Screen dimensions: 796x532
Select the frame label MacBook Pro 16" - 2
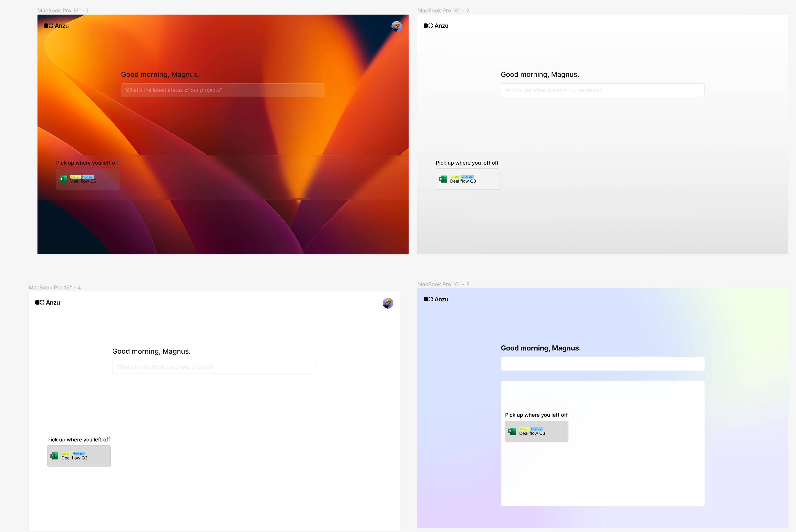click(443, 11)
